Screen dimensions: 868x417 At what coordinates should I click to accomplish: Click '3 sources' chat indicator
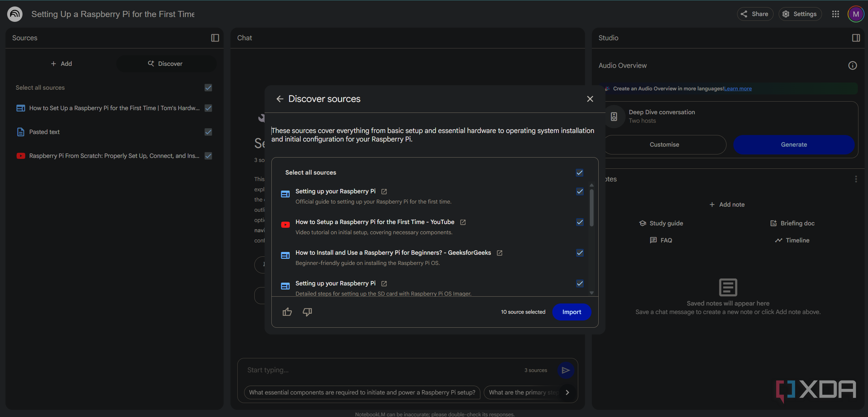pyautogui.click(x=536, y=370)
